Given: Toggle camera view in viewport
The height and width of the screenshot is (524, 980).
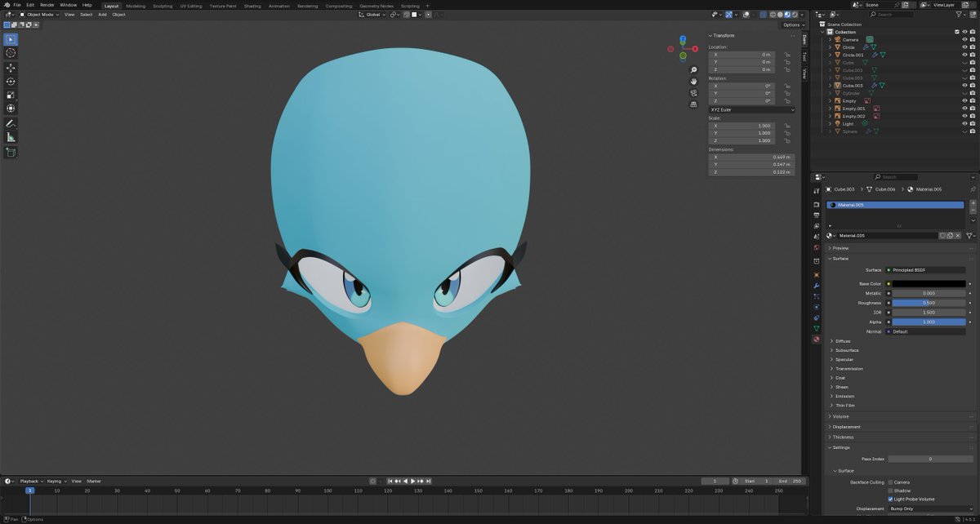Looking at the screenshot, I should pyautogui.click(x=693, y=93).
